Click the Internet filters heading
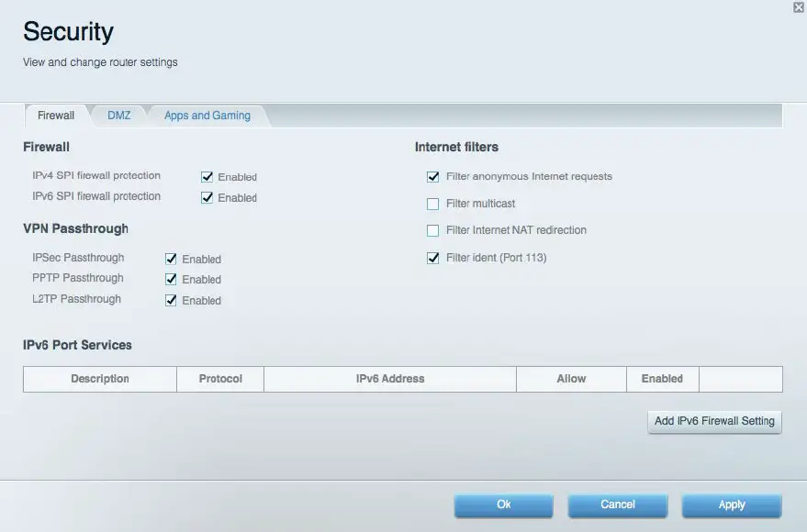Viewport: 807px width, 532px height. pos(456,147)
